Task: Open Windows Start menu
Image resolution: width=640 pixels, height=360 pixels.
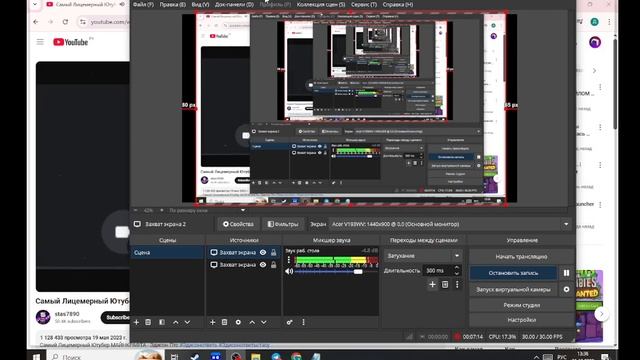Action: tap(36, 357)
